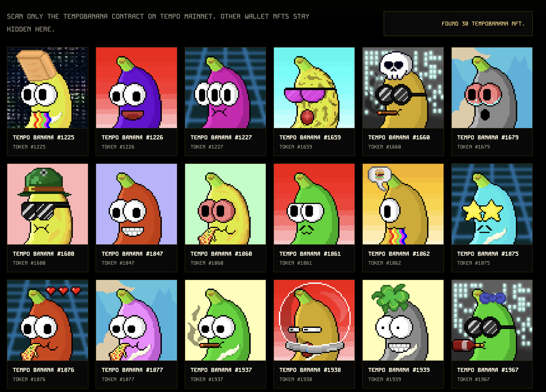The height and width of the screenshot is (392, 546).
Task: Click the 'TOKEN #1847' label
Action: 118,263
